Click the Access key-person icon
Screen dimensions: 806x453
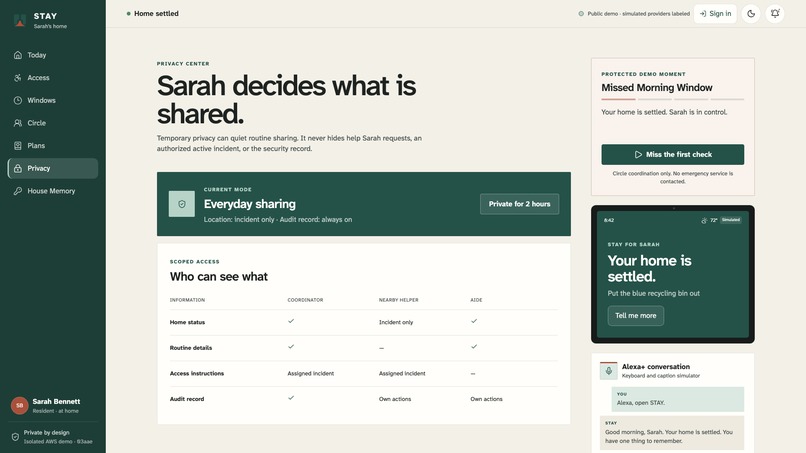pyautogui.click(x=18, y=78)
